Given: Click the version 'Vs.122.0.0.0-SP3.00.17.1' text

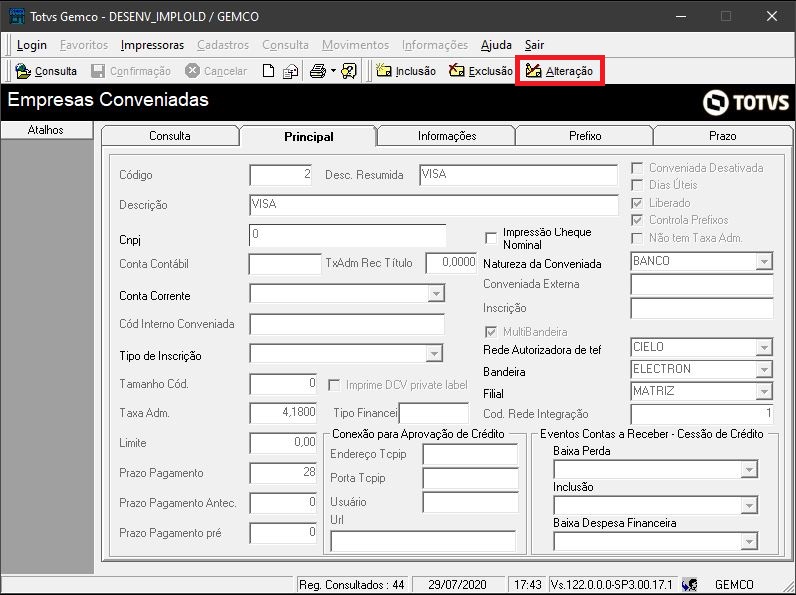Looking at the screenshot, I should (611, 585).
